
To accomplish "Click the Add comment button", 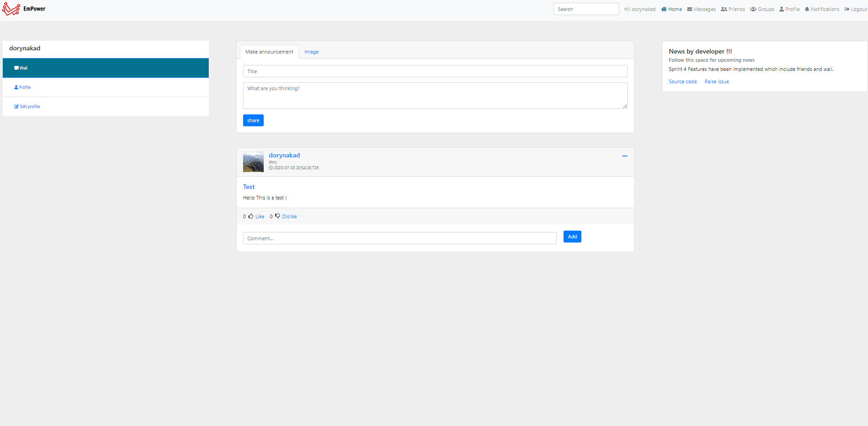I will tap(572, 237).
